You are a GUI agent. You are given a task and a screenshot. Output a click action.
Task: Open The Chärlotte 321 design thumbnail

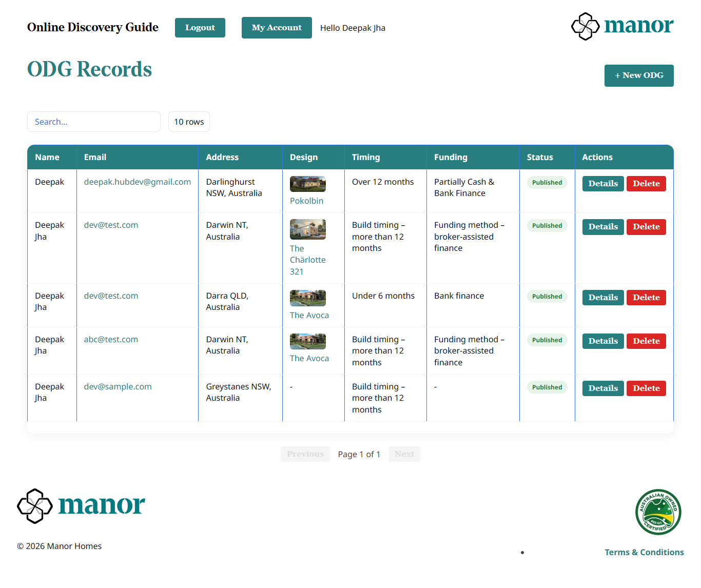307,229
